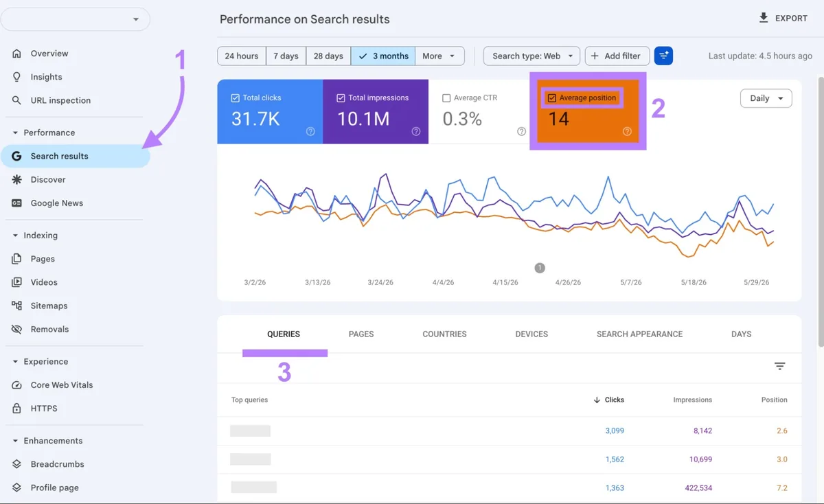This screenshot has height=504, width=824.
Task: Collapse the Enhancements section
Action: pyautogui.click(x=15, y=441)
